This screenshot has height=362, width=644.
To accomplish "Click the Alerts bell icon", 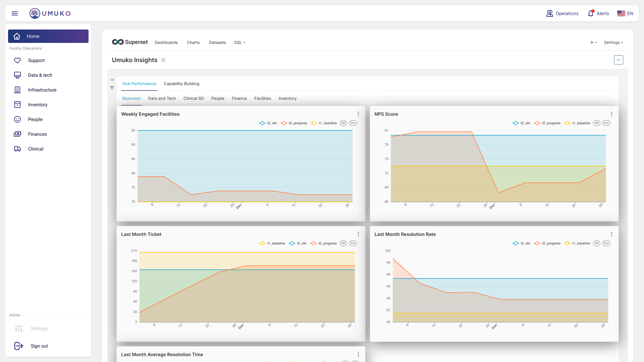I will (x=591, y=13).
